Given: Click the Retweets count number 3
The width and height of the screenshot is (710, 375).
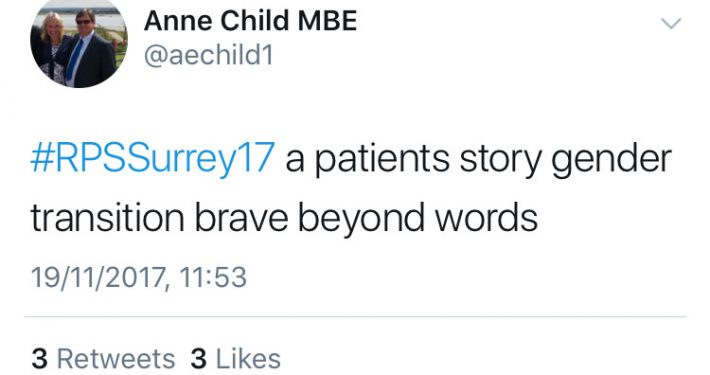Looking at the screenshot, I should coord(39,359).
